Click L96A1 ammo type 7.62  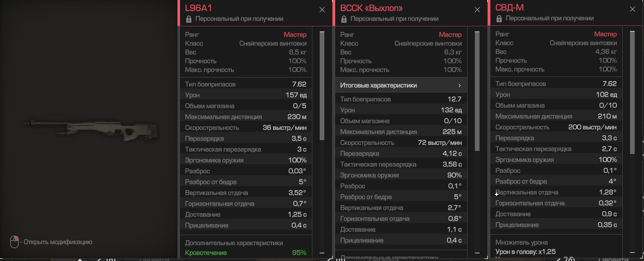coord(299,84)
